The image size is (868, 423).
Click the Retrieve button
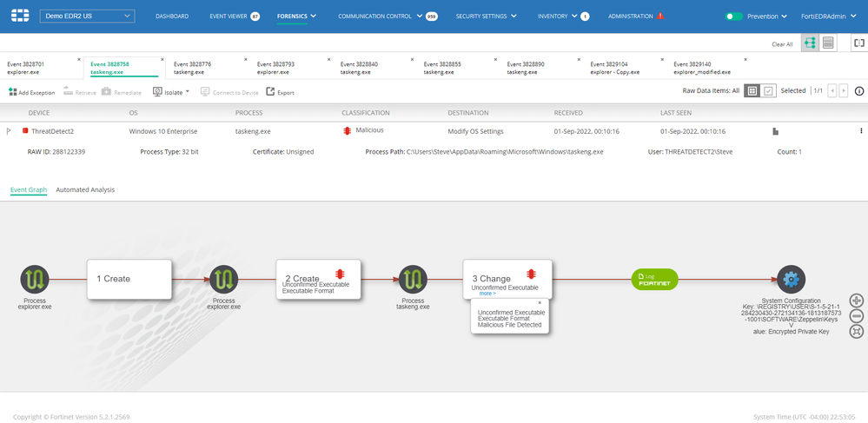pos(80,92)
